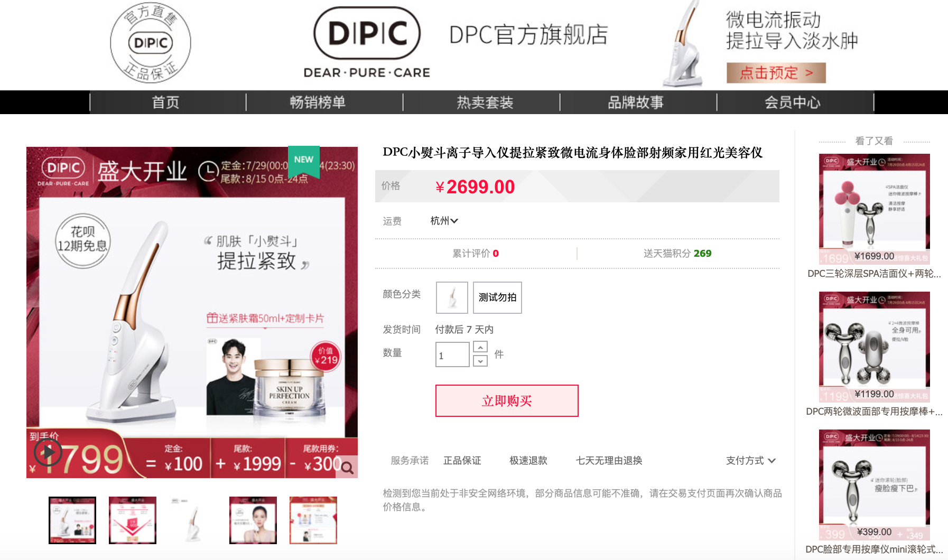Expand the 支付方式 payment dropdown
948x560 pixels.
tap(751, 461)
